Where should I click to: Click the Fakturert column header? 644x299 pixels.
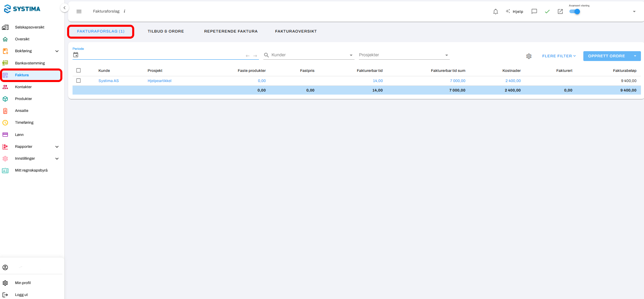(x=564, y=71)
